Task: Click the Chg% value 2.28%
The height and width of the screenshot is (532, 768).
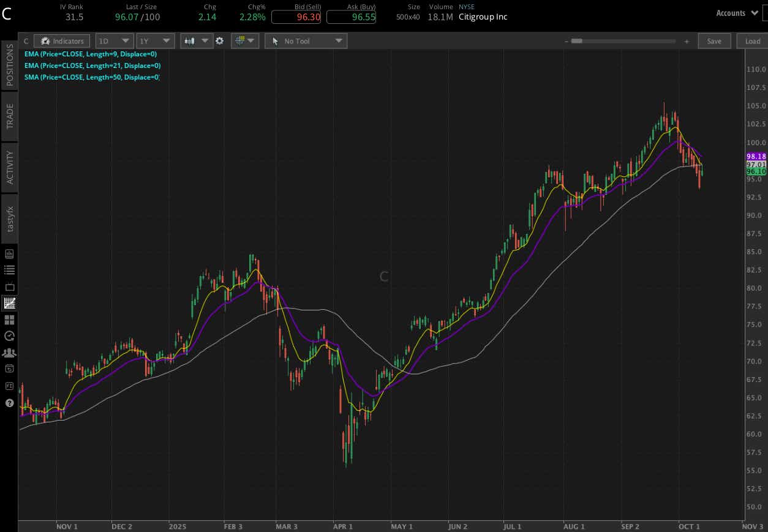Action: click(252, 17)
